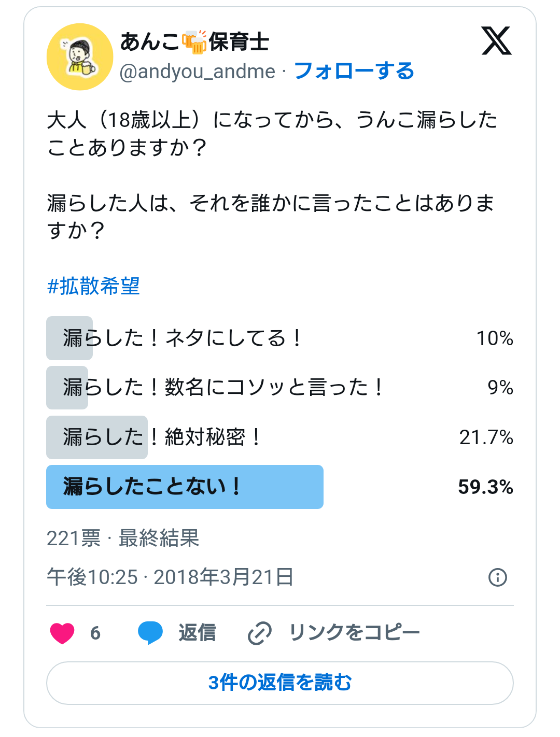
Task: Click the beer mug emoji in display name
Action: pos(194,41)
